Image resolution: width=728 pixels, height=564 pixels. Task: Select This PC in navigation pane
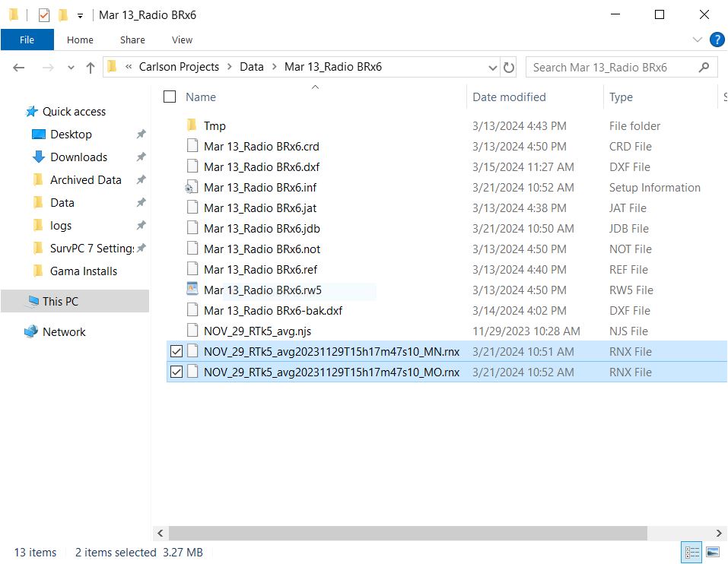tap(75, 302)
